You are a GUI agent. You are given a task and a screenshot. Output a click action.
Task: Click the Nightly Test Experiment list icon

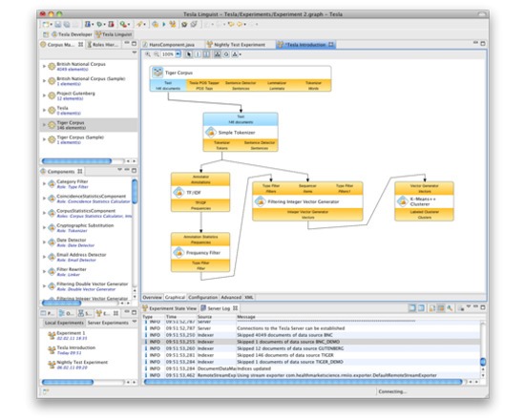pos(52,365)
